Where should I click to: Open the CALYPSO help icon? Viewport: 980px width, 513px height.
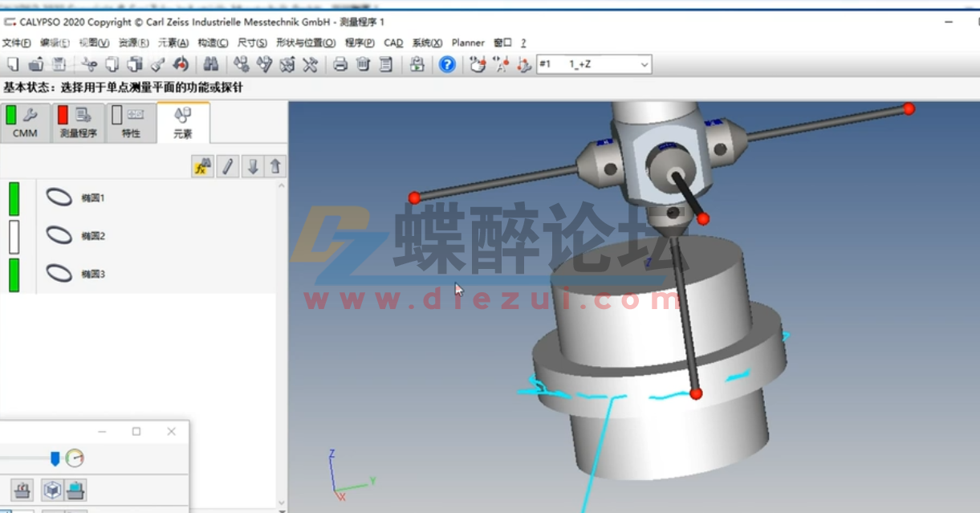click(446, 64)
